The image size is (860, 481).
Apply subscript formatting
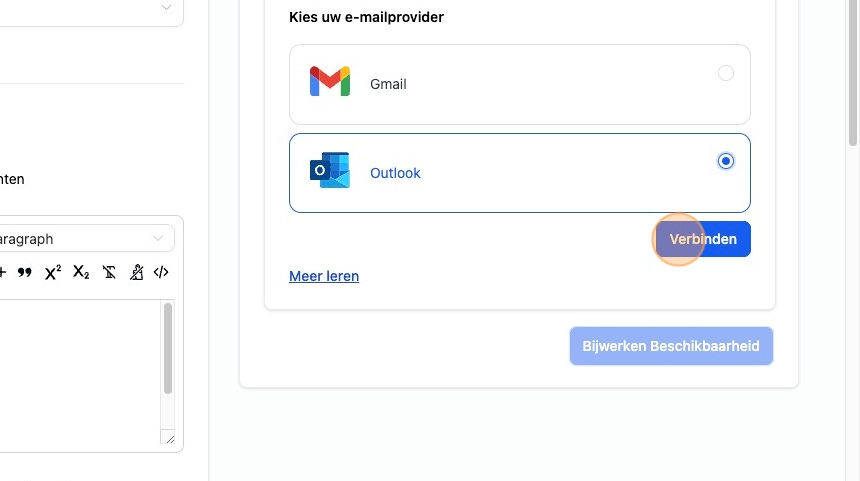coord(81,272)
